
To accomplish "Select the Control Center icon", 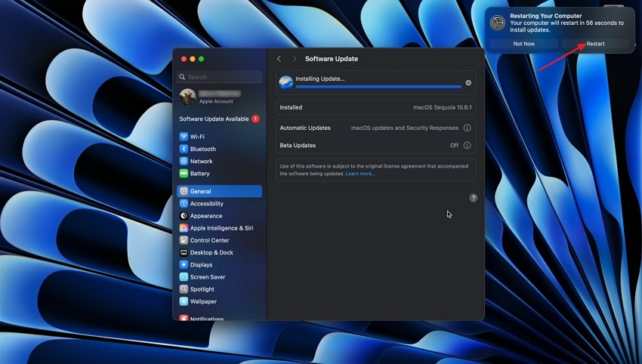I will point(184,240).
